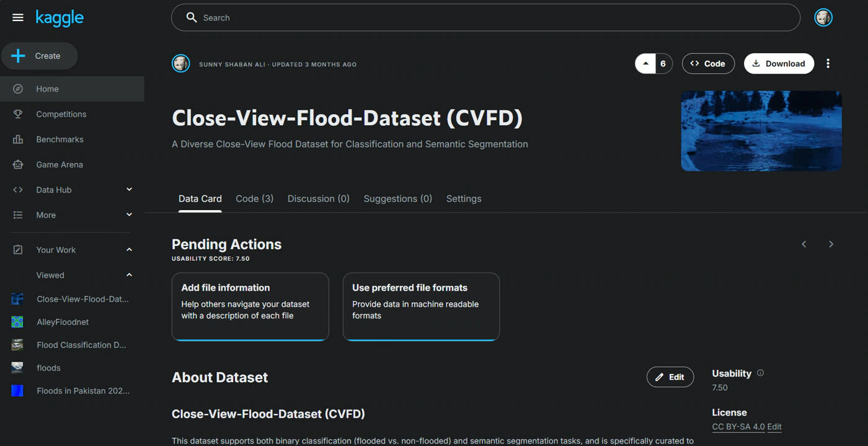Click the upvote count 6
Image resolution: width=868 pixels, height=446 pixels.
[x=663, y=64]
